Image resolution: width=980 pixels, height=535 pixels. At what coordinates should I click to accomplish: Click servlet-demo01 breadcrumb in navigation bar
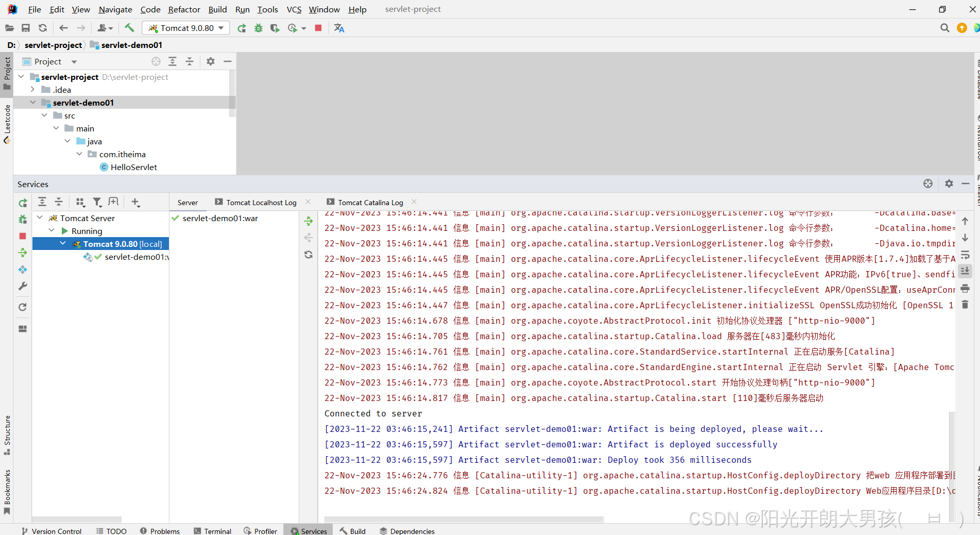click(x=127, y=45)
